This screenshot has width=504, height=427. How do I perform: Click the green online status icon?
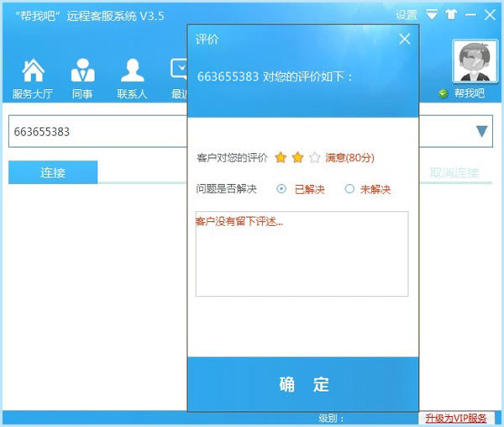click(x=444, y=93)
